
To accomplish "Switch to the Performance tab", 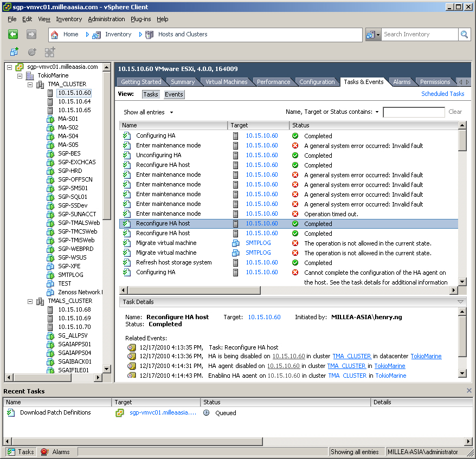I will (274, 82).
